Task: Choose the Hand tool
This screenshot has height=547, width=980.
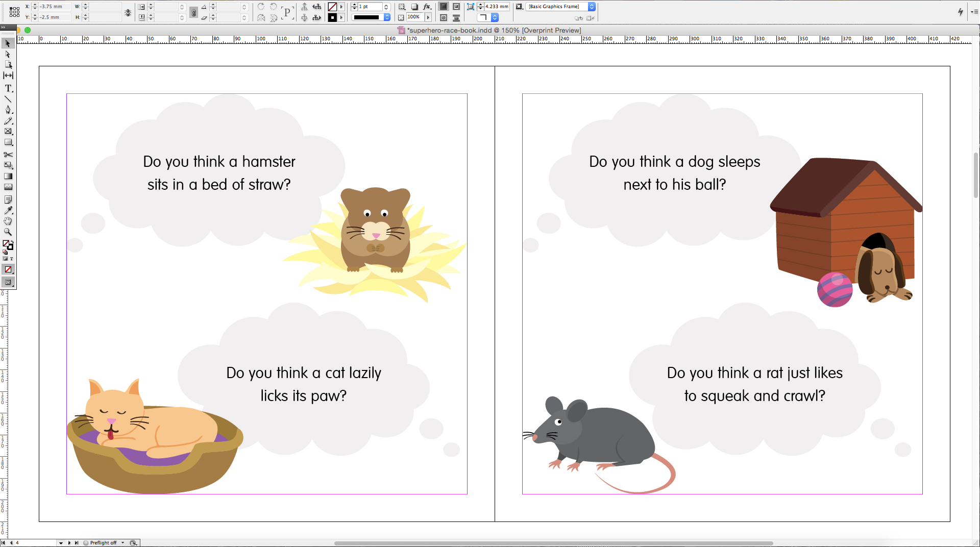Action: pos(8,221)
